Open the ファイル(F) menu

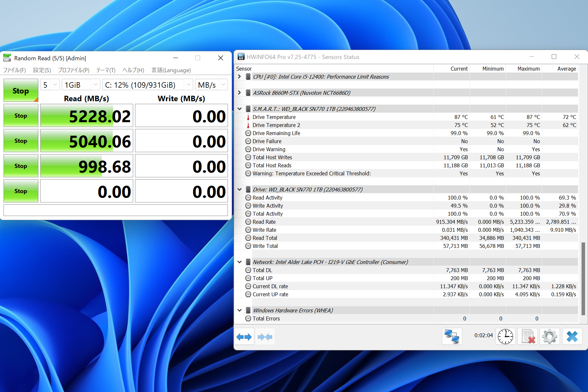(x=15, y=70)
